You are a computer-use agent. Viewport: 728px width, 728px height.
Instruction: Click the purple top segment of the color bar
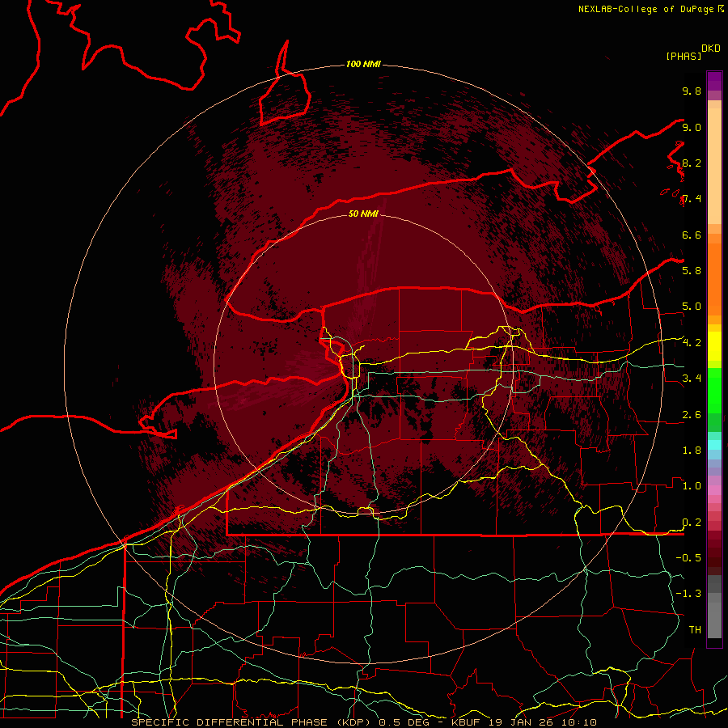(x=714, y=81)
